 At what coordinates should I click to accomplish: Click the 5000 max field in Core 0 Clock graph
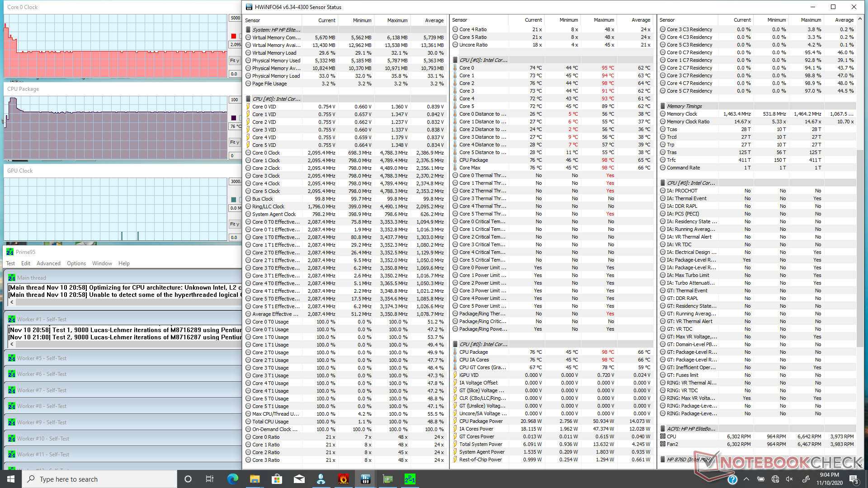click(235, 18)
